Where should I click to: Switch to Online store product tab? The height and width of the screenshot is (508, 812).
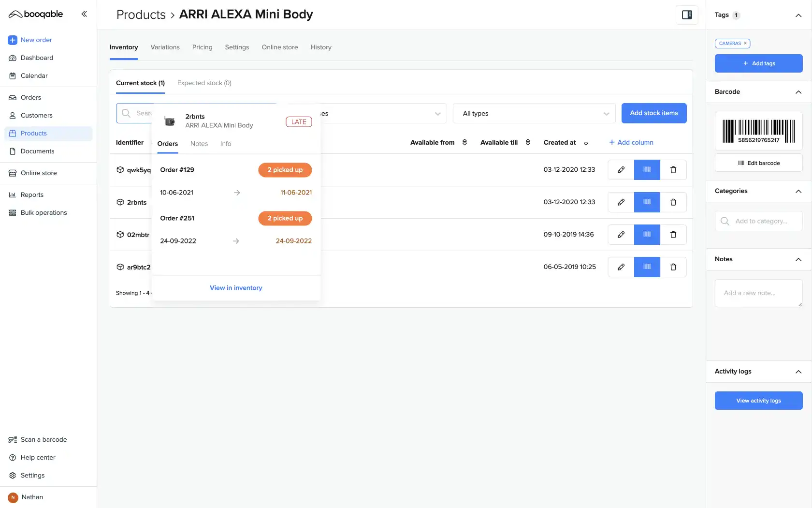[280, 47]
